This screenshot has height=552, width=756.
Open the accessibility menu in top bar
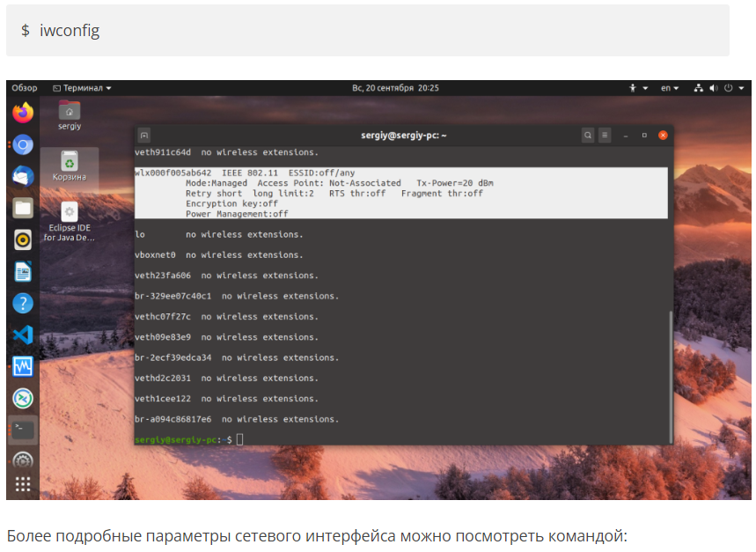tap(638, 88)
